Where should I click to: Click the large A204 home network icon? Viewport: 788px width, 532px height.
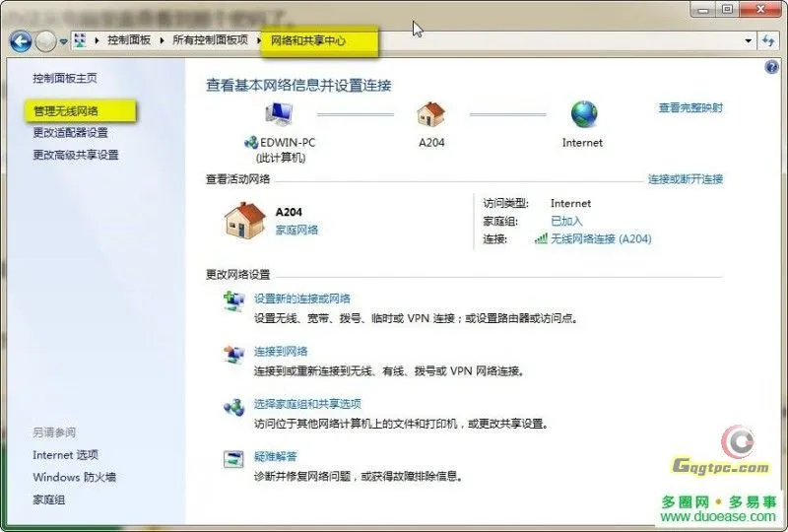pos(244,221)
